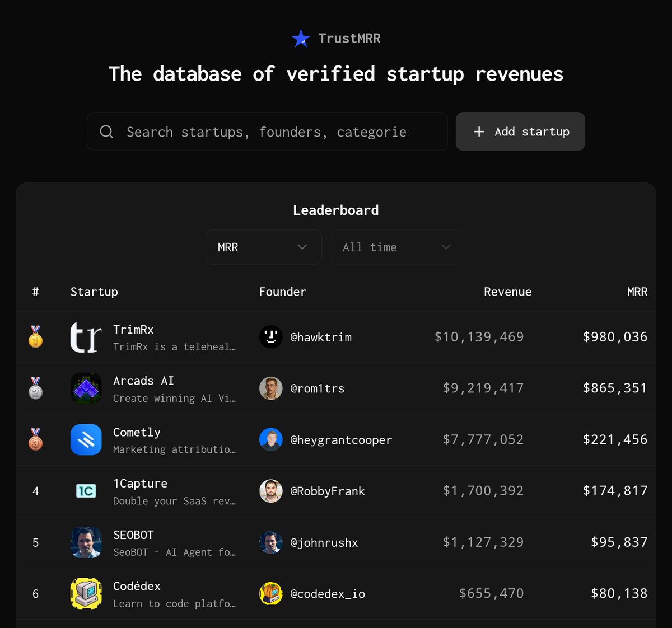Click the MRR column header

[637, 292]
